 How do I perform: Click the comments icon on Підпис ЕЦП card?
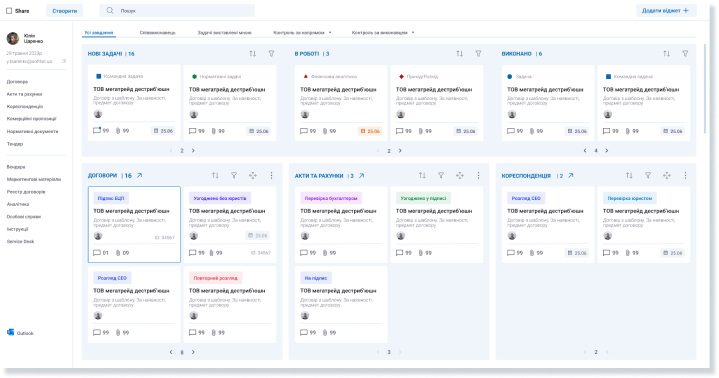tap(96, 253)
